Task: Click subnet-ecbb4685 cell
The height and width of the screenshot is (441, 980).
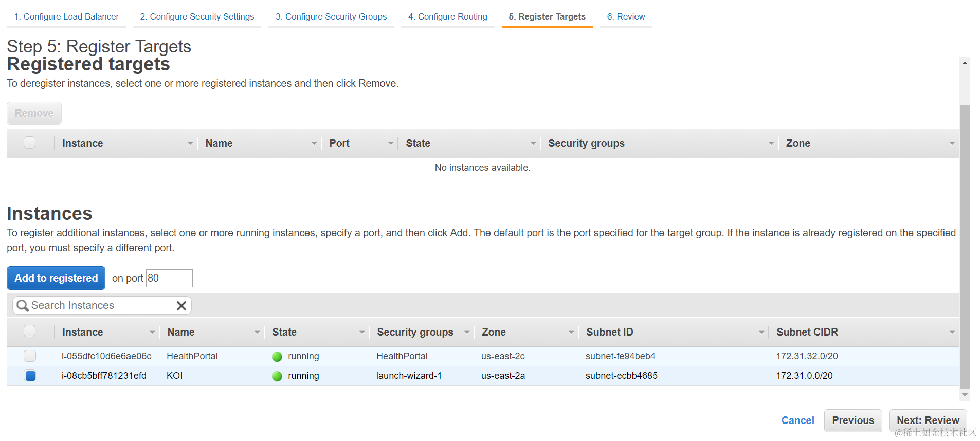Action: [621, 376]
